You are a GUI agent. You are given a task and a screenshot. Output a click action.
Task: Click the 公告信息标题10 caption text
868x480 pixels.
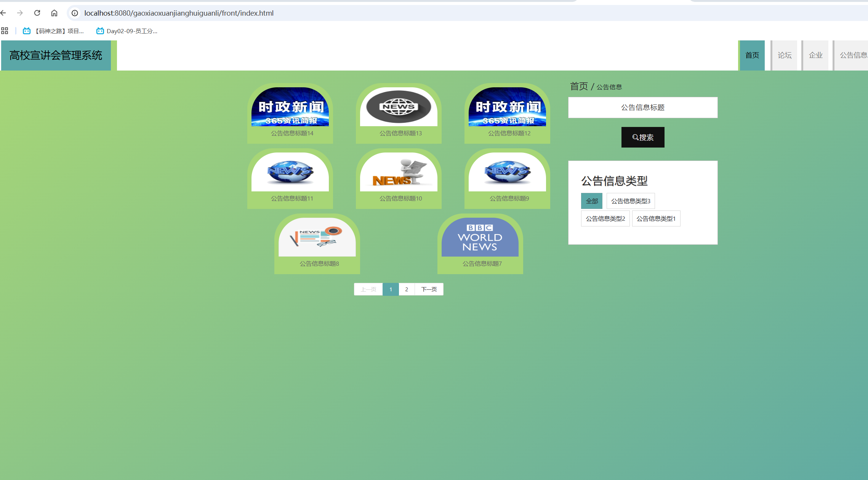click(400, 199)
